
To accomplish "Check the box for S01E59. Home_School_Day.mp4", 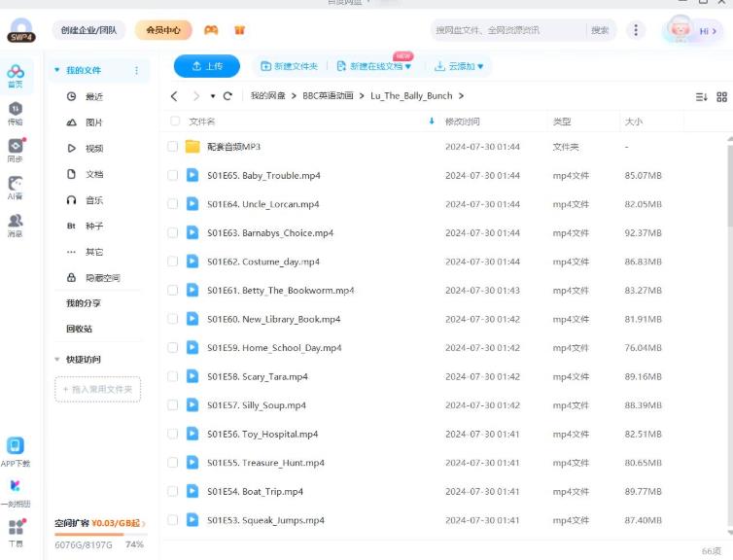I will [172, 347].
